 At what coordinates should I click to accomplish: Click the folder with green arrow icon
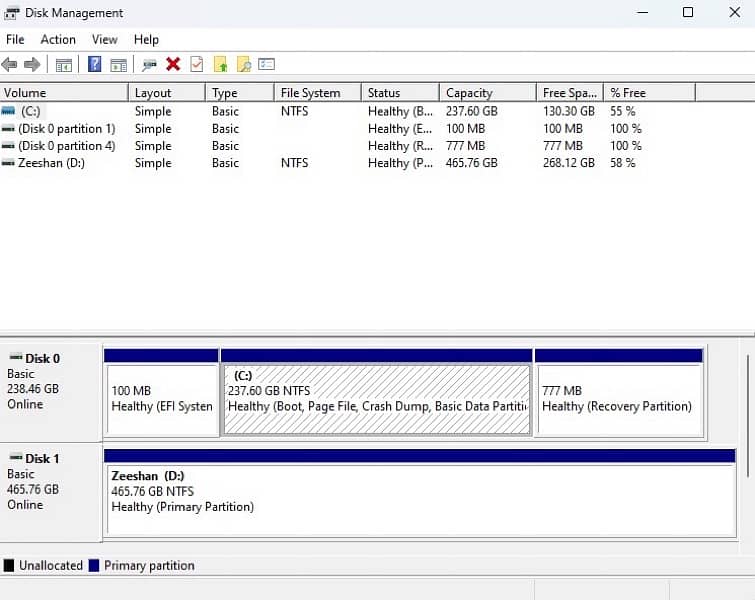tap(221, 64)
